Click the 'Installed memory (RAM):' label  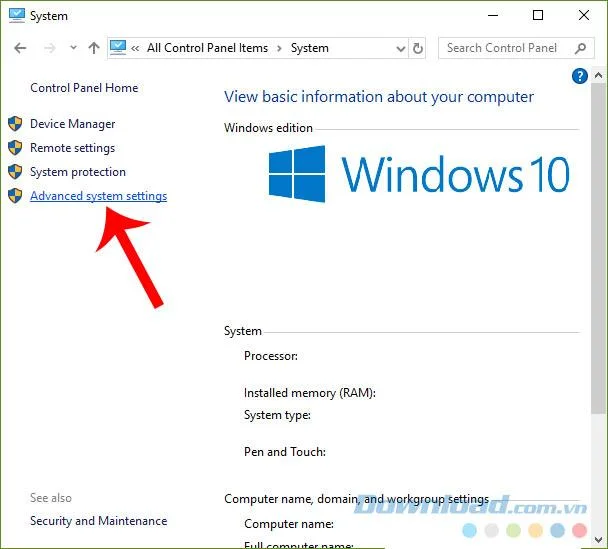tap(310, 393)
